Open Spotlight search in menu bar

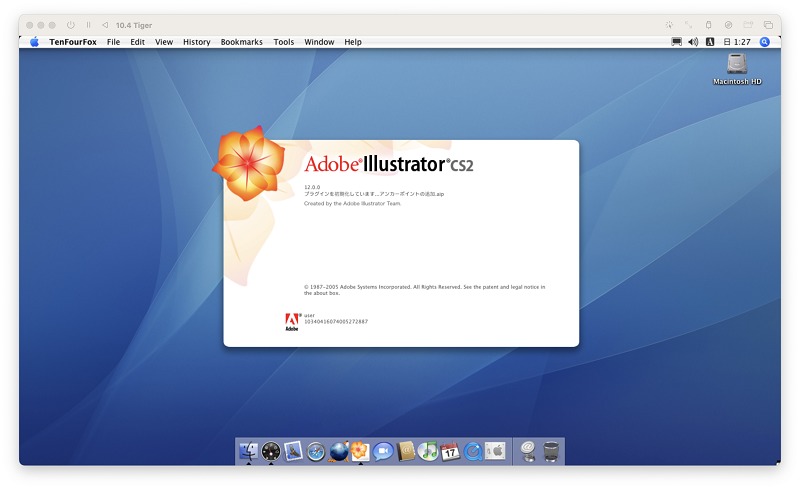(764, 42)
